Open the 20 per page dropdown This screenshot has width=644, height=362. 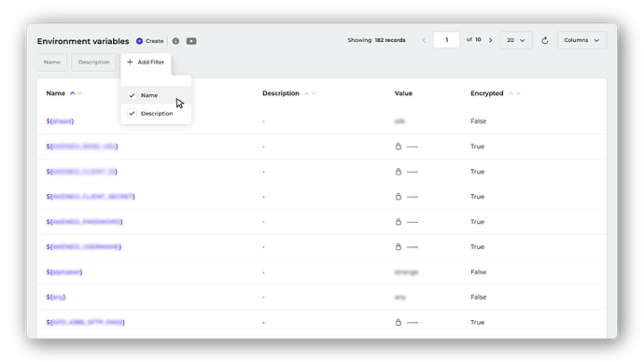(x=516, y=40)
